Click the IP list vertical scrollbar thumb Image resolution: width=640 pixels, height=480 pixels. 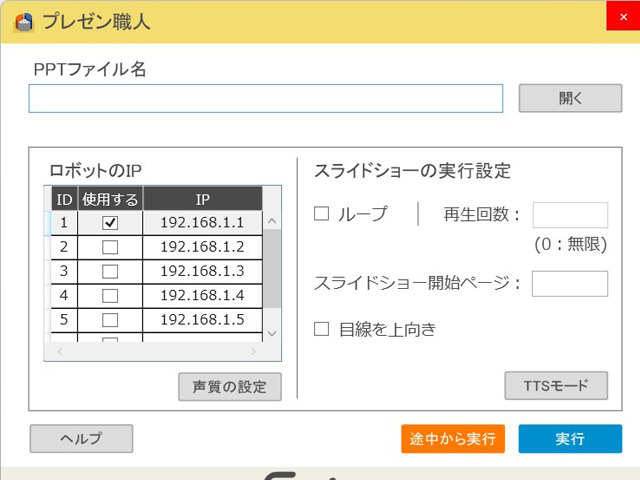tap(272, 268)
